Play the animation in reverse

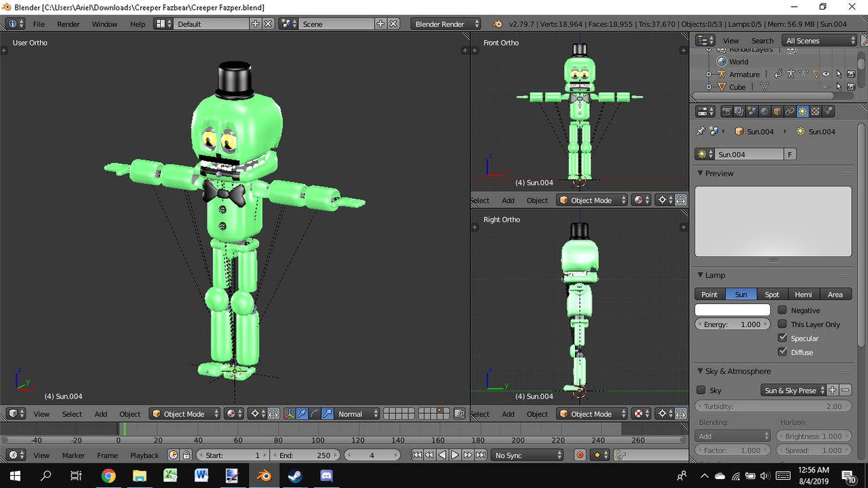coord(442,455)
